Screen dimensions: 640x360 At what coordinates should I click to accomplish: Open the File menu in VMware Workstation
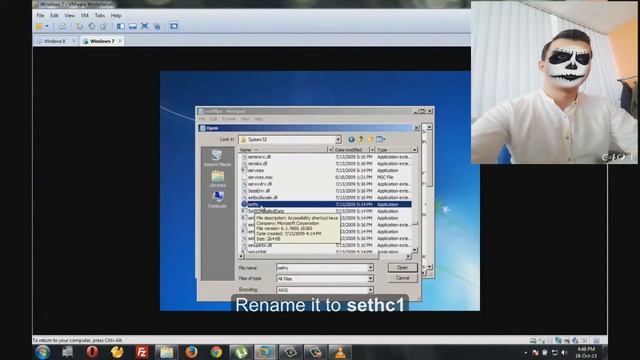tap(40, 16)
